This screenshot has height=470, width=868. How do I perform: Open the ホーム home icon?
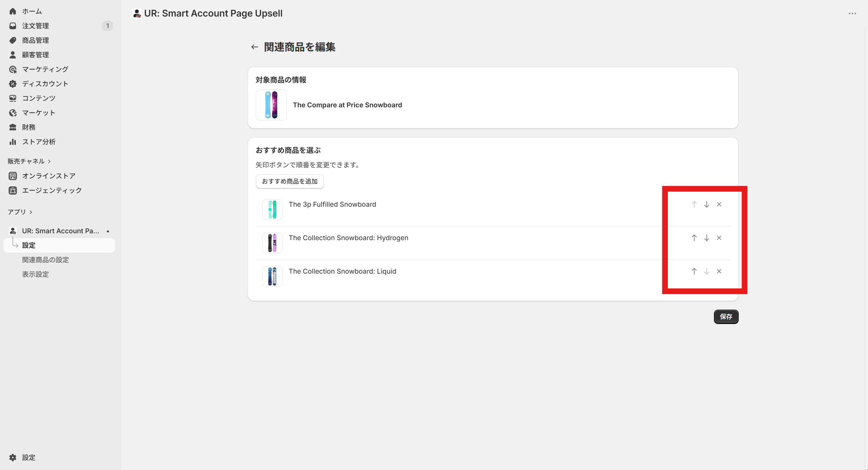[x=13, y=11]
